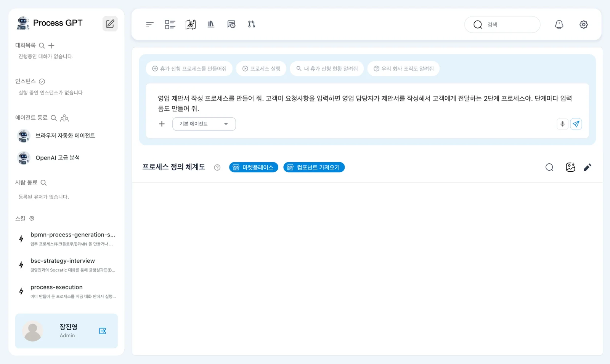Image resolution: width=610 pixels, height=364 pixels.
Task: Open the library books icon
Action: pyautogui.click(x=211, y=24)
